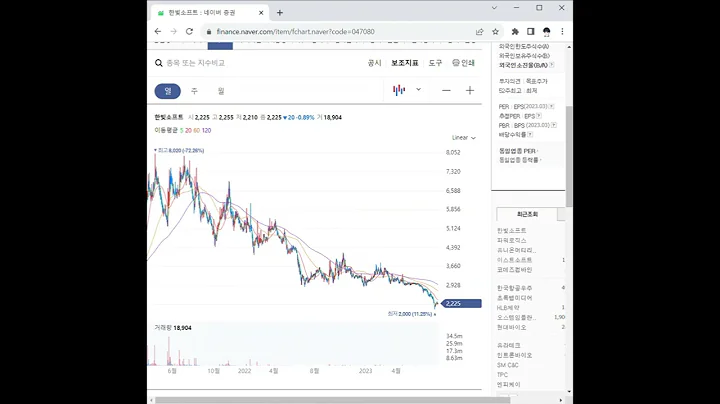Viewport: 720px width, 404px height.
Task: Open 초록뱀미디어 in recent list
Action: coord(514,298)
